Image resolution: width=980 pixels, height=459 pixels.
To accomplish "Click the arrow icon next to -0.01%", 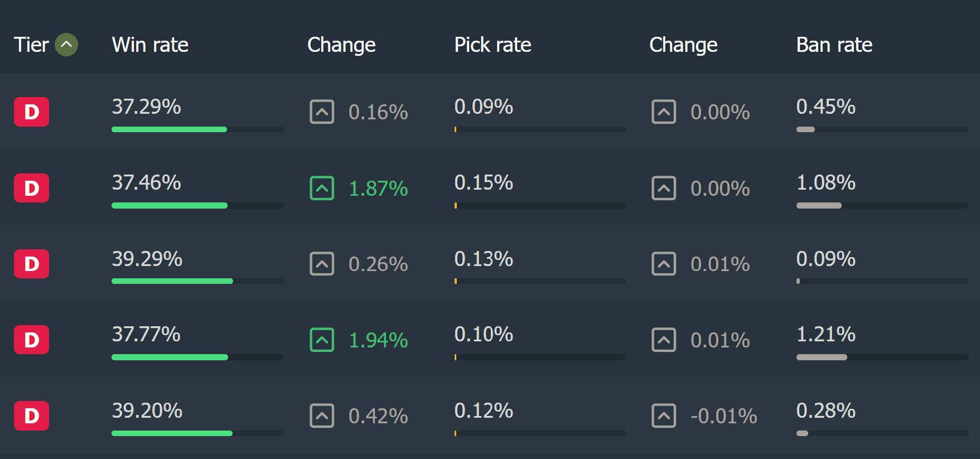I will coord(664,415).
